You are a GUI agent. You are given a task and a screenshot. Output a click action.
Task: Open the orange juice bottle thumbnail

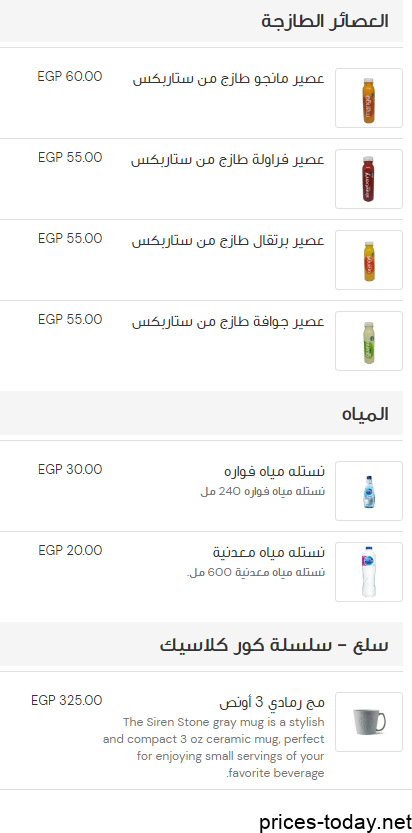[x=369, y=260]
